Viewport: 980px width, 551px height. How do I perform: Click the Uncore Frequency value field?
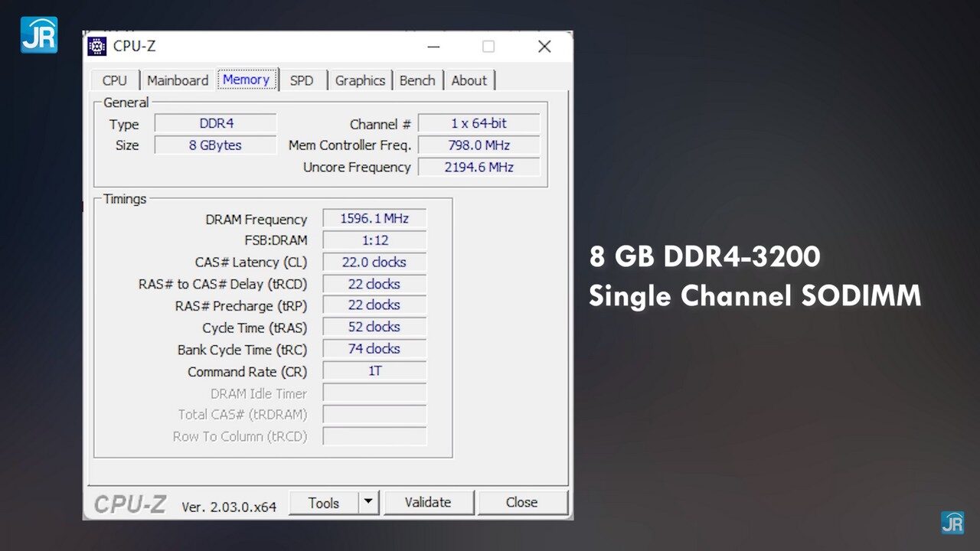479,167
